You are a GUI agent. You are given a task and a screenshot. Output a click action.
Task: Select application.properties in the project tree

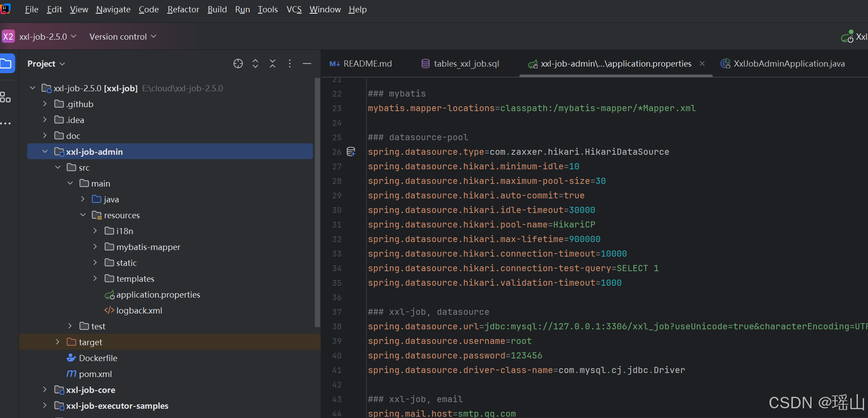(152, 295)
